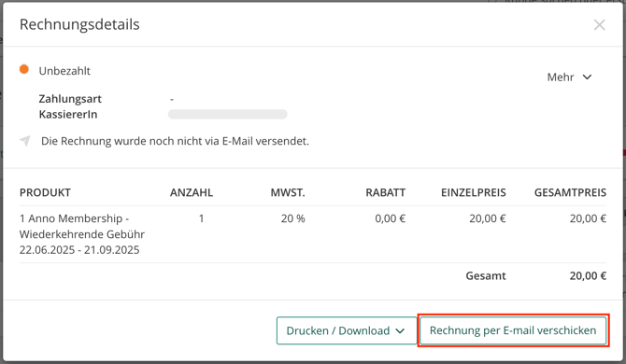Click the chevron inside Drucken / Download button
The height and width of the screenshot is (364, 626).
[x=400, y=330]
